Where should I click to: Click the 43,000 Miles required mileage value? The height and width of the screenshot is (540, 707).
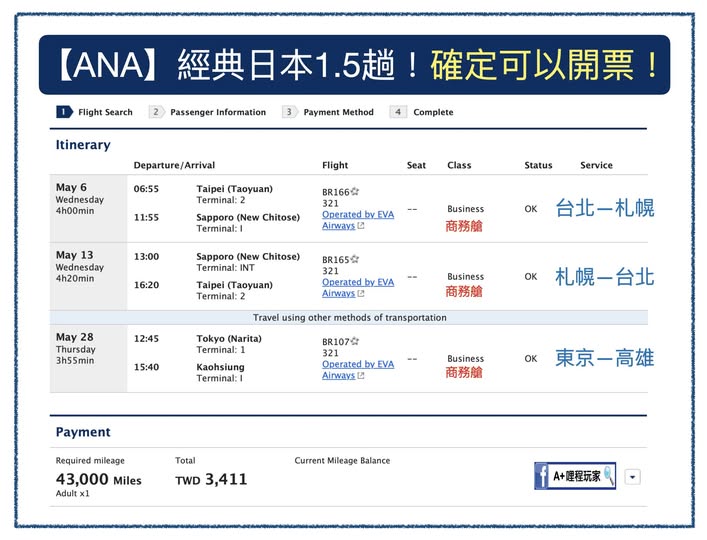(98, 480)
